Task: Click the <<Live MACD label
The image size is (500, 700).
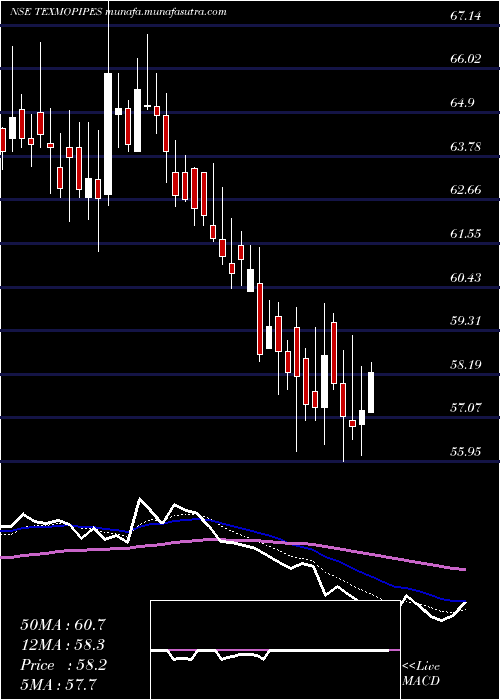Action: pos(421,674)
